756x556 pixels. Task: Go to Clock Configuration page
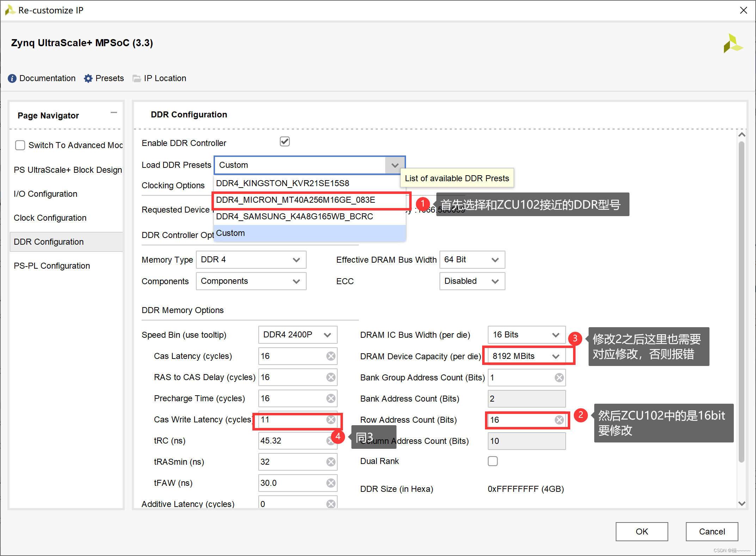[x=50, y=218]
